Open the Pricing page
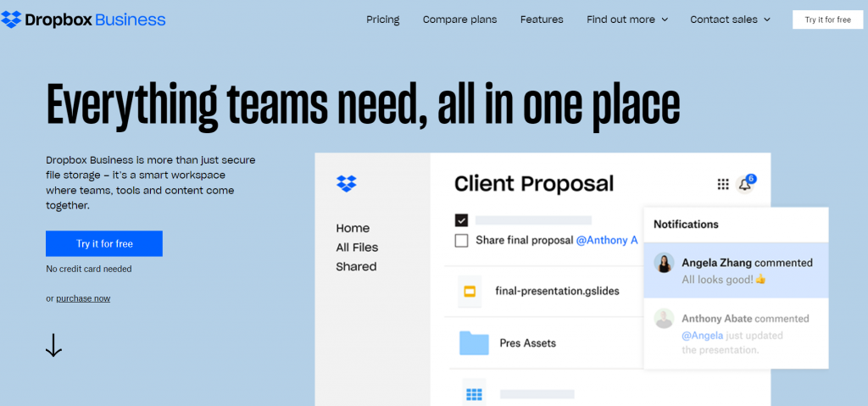 pos(382,19)
